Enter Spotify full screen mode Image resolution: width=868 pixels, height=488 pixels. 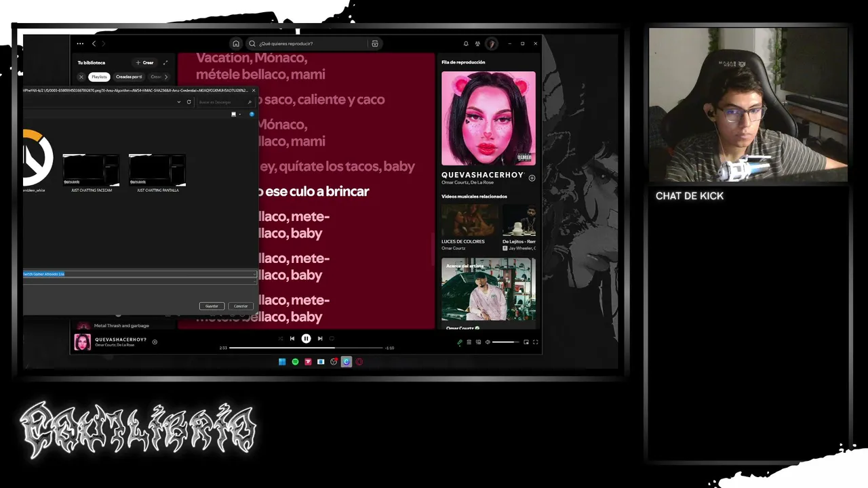535,342
